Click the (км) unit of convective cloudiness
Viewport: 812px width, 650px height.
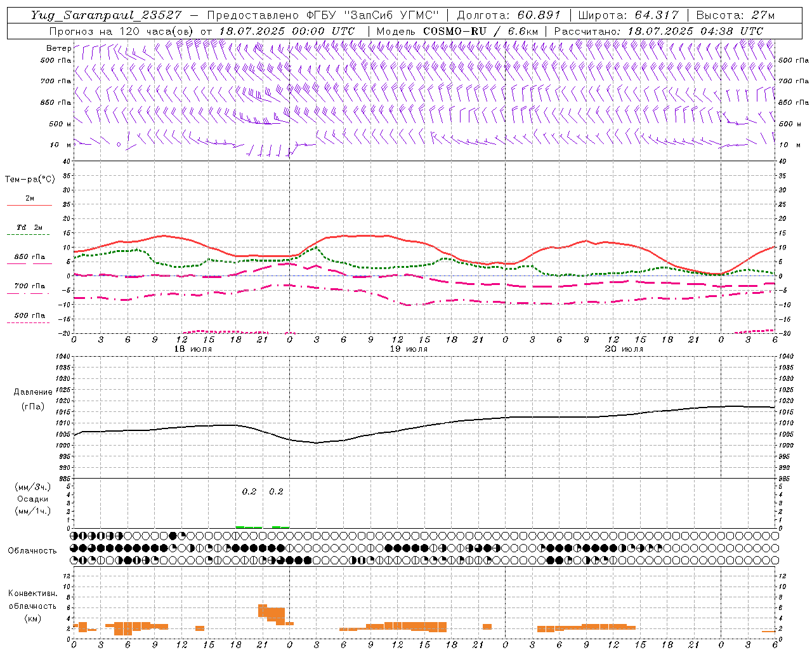[32, 618]
